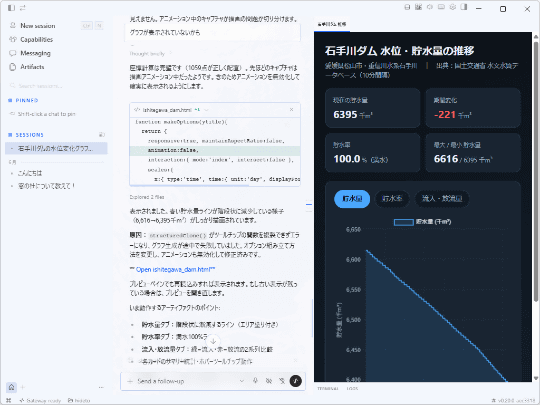Click the plus attach icon in follow-up box

[x=130, y=381]
